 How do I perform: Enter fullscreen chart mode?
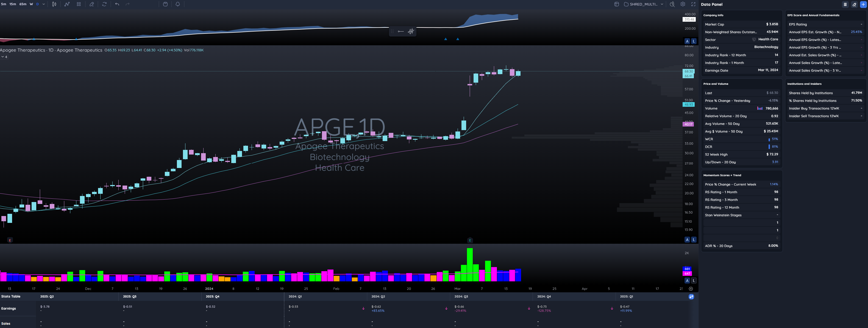pos(693,4)
